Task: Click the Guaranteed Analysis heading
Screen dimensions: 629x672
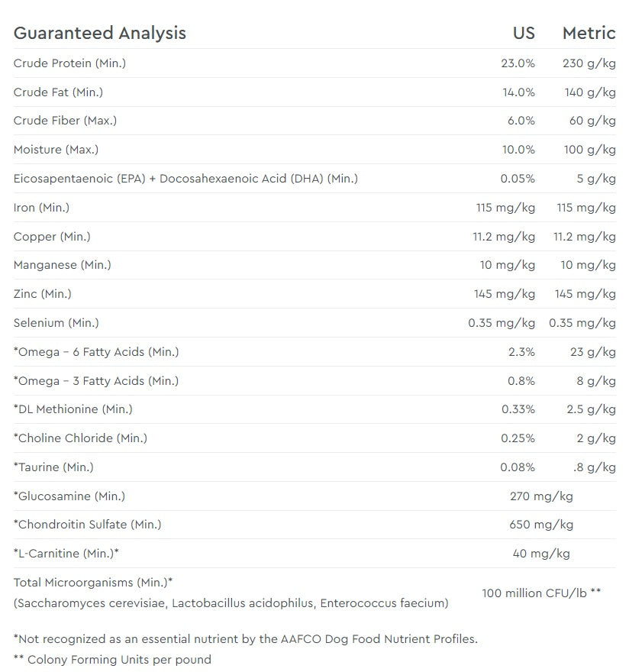Action: point(100,33)
